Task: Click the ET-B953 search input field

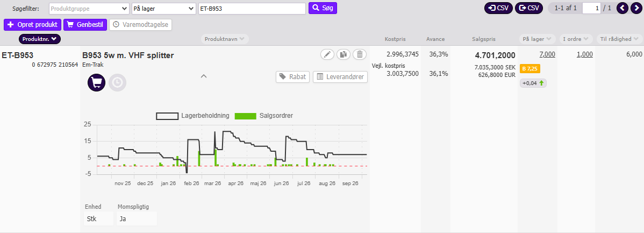Action: [x=252, y=8]
